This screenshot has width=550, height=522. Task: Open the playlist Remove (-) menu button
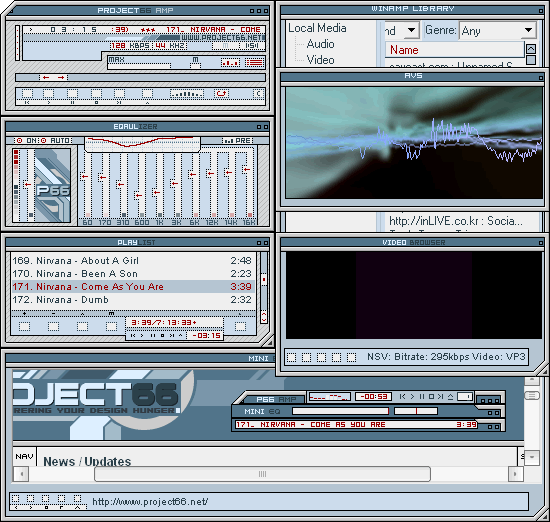tap(53, 326)
